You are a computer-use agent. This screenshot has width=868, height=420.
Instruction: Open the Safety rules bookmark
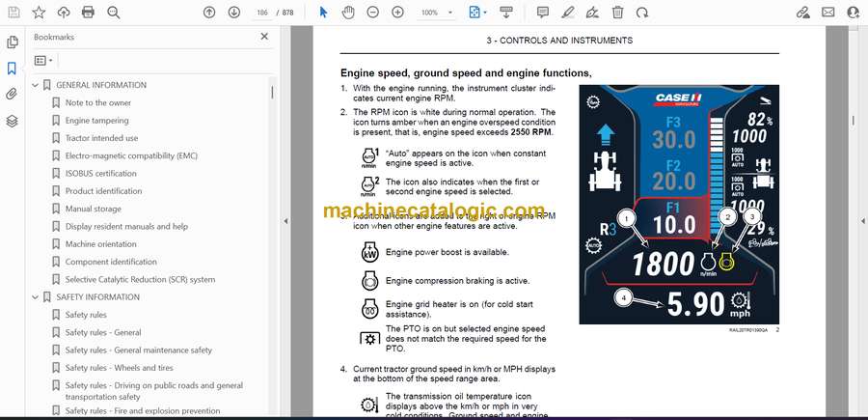86,315
